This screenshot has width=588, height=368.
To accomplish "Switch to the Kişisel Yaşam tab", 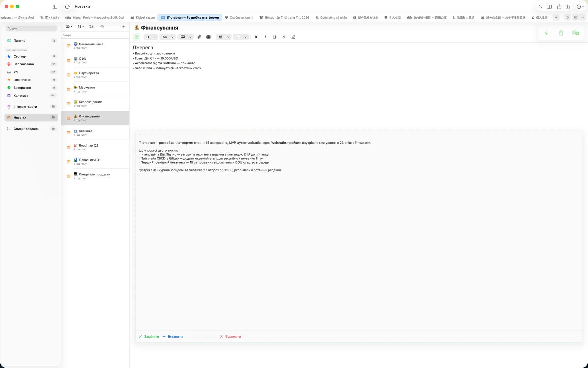I will coord(142,18).
